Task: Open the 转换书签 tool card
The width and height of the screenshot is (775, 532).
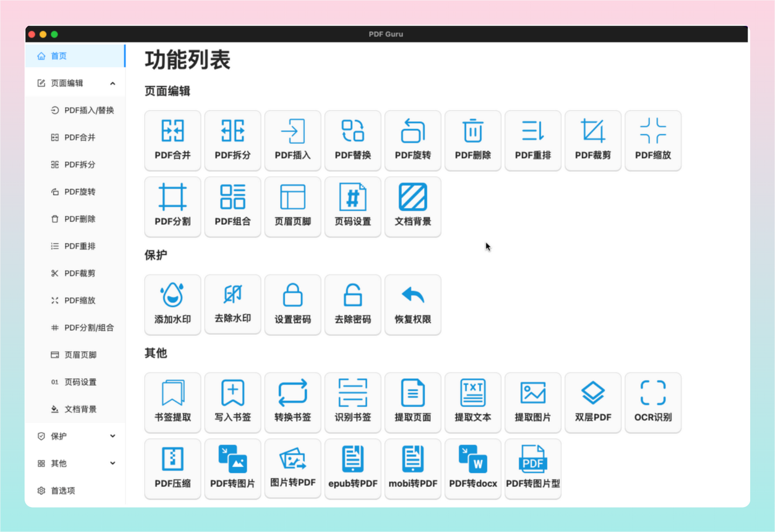Action: pos(293,403)
